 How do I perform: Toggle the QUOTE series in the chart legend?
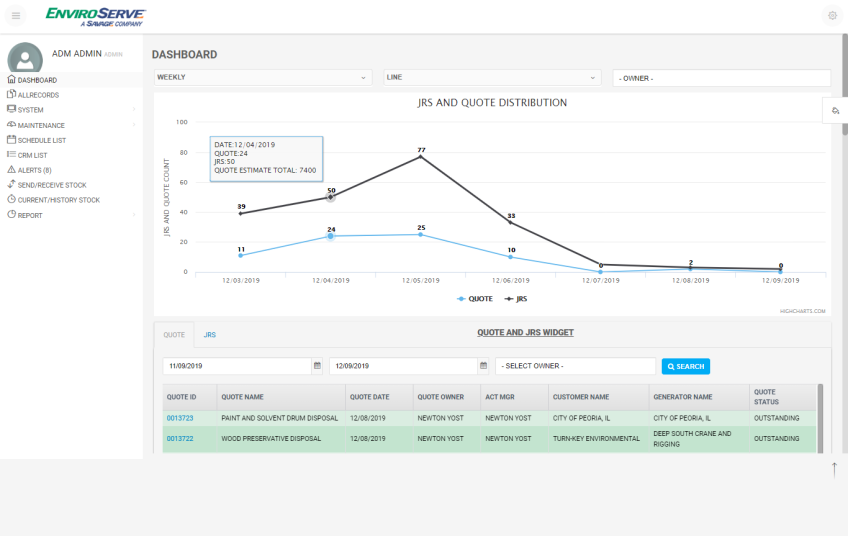(x=475, y=299)
